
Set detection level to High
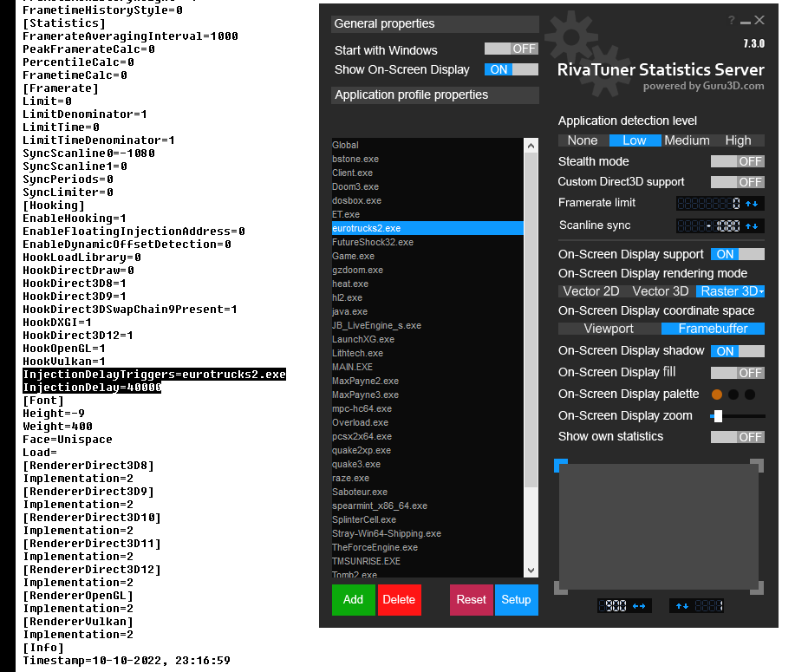tap(739, 140)
